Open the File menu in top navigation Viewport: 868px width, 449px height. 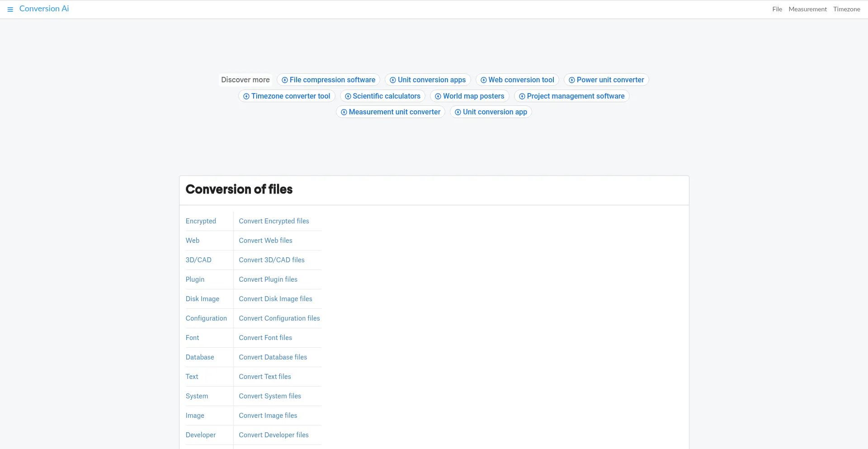pyautogui.click(x=777, y=9)
